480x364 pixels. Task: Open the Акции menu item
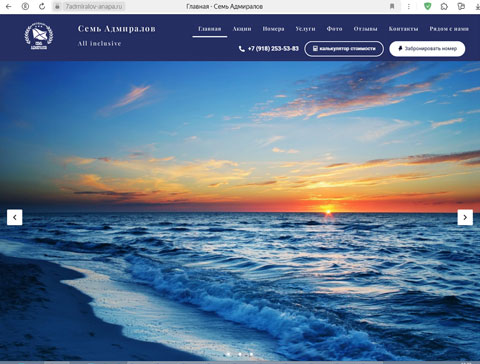click(x=242, y=29)
